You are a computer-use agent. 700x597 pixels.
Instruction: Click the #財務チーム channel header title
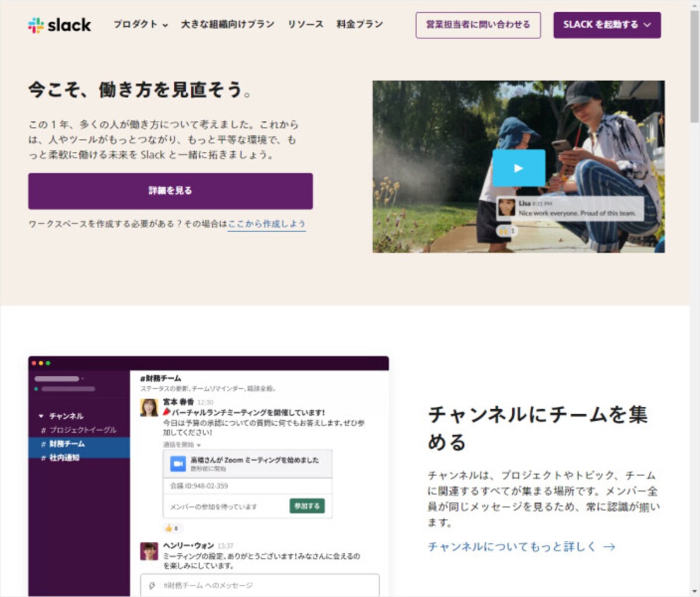click(x=160, y=378)
